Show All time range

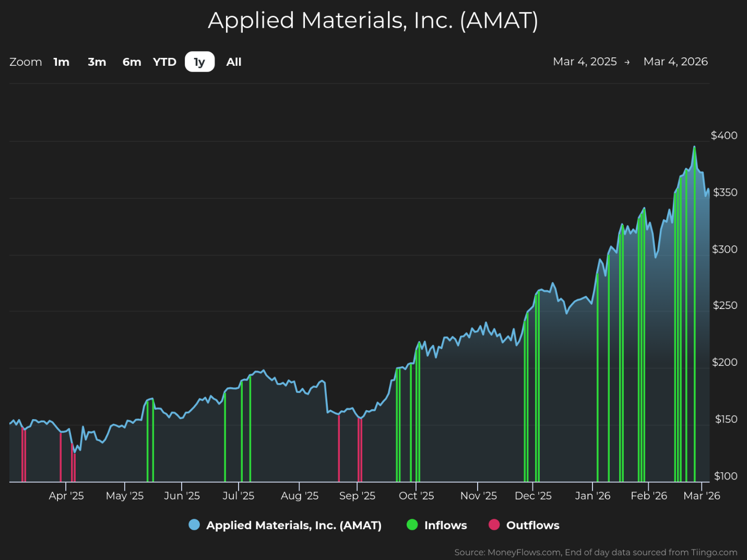click(234, 62)
